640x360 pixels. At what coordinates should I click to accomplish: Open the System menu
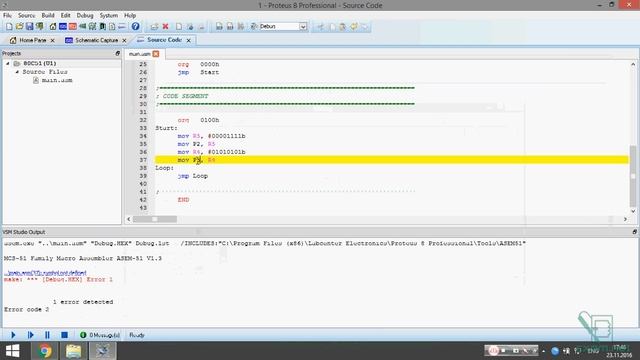(109, 16)
